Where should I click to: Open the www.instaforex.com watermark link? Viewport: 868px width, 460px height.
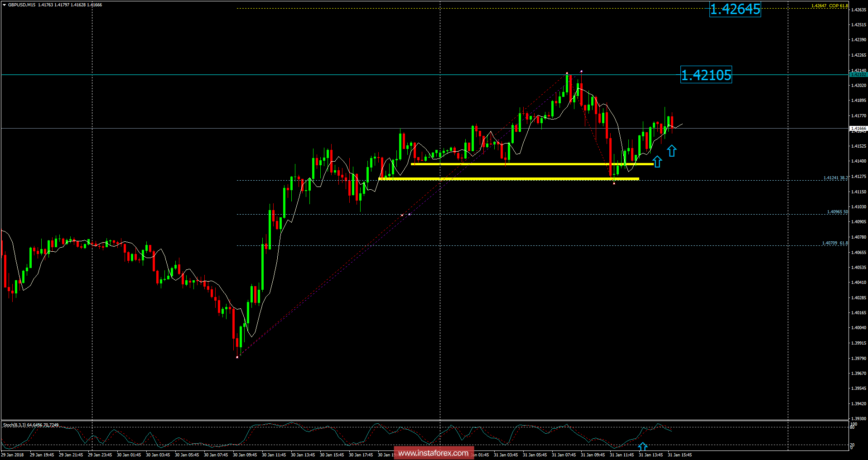point(434,452)
